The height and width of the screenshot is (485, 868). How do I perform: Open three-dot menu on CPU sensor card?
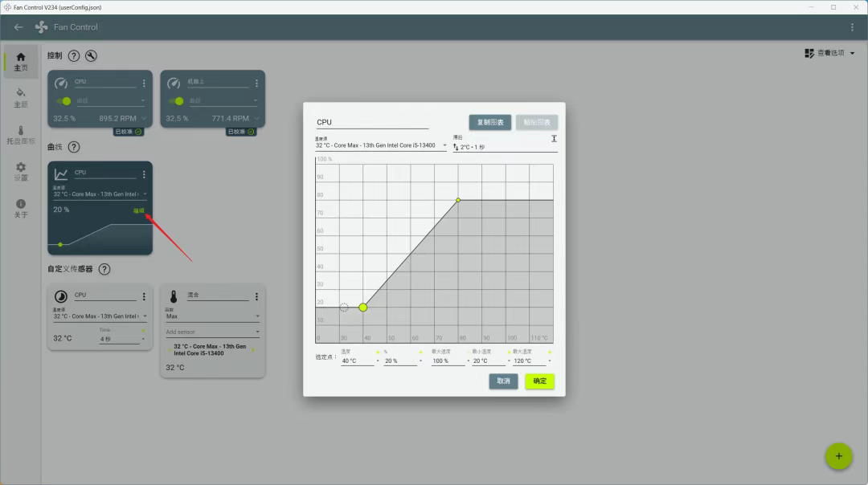[144, 296]
